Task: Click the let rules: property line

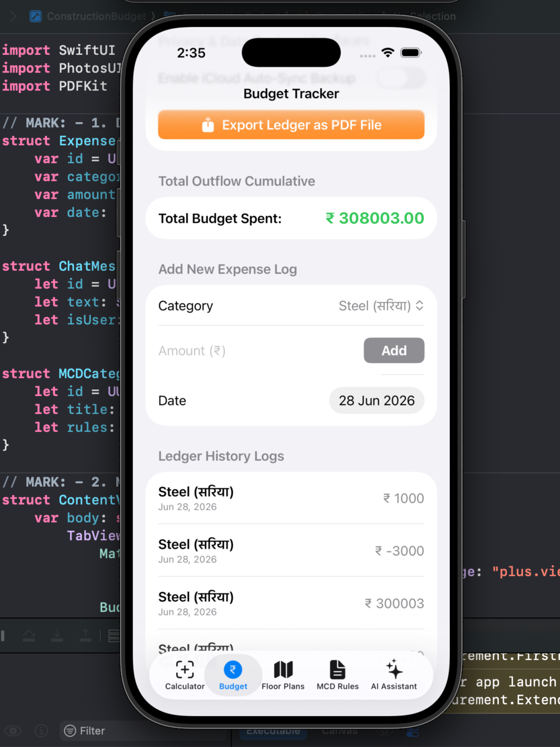Action: tap(74, 428)
